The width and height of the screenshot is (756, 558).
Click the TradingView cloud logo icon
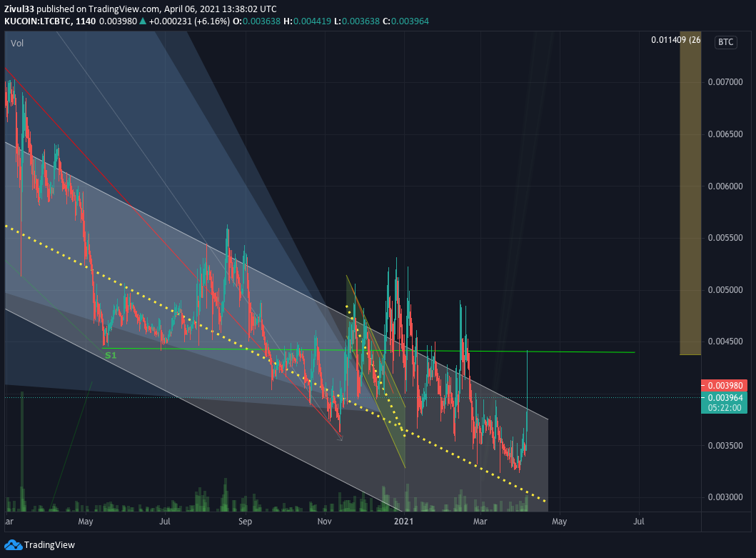13,545
